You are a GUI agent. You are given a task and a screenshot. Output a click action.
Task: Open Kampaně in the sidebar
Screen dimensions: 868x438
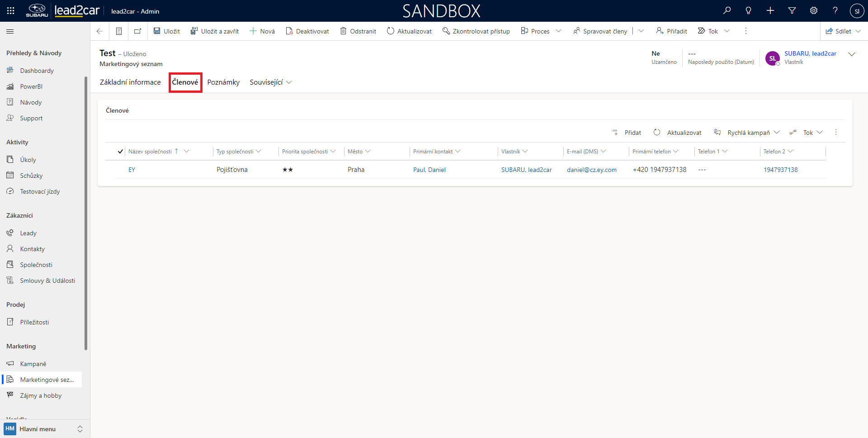33,364
